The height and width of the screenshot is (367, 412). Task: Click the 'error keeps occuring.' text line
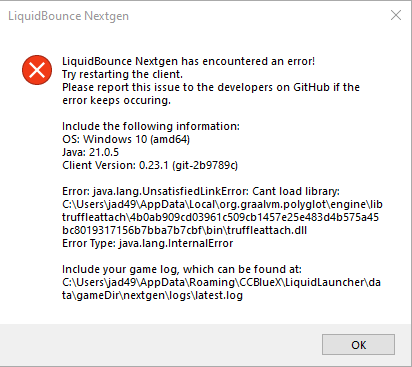(116, 100)
